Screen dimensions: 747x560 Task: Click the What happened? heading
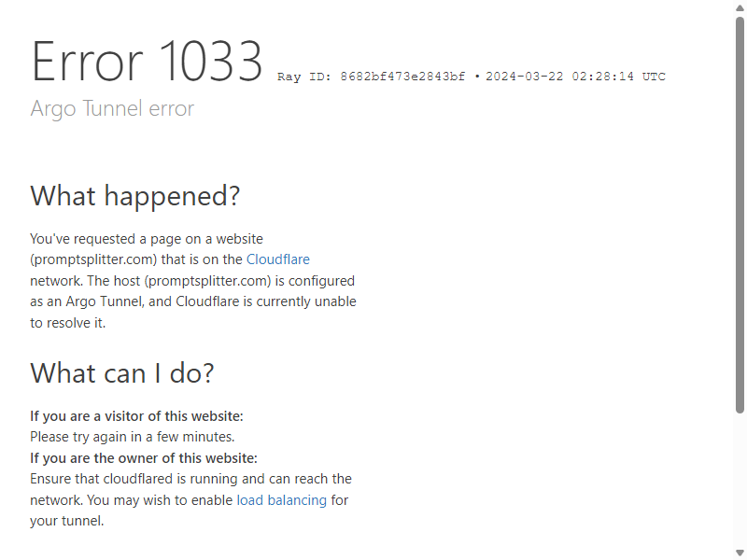pyautogui.click(x=135, y=196)
